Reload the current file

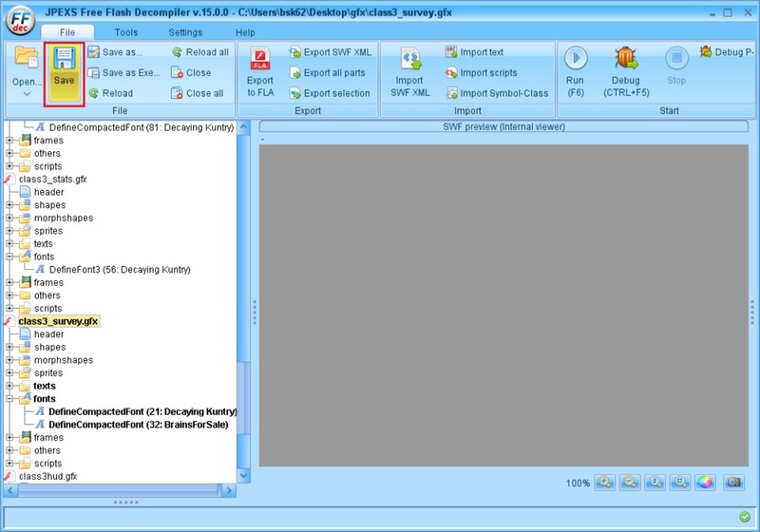pyautogui.click(x=110, y=93)
